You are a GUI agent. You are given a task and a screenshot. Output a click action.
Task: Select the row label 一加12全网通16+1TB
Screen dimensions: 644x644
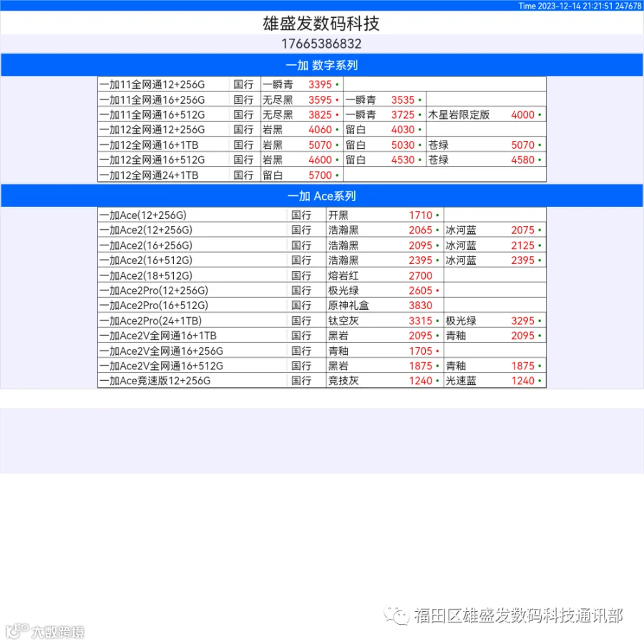tap(149, 145)
